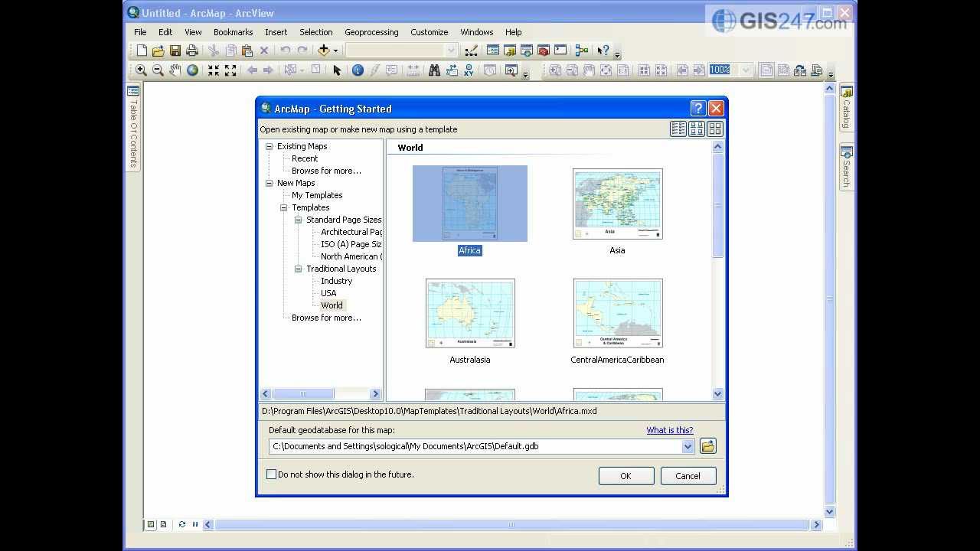Collapse the Traditional Layouts node
The height and width of the screenshot is (551, 980).
[x=298, y=269]
